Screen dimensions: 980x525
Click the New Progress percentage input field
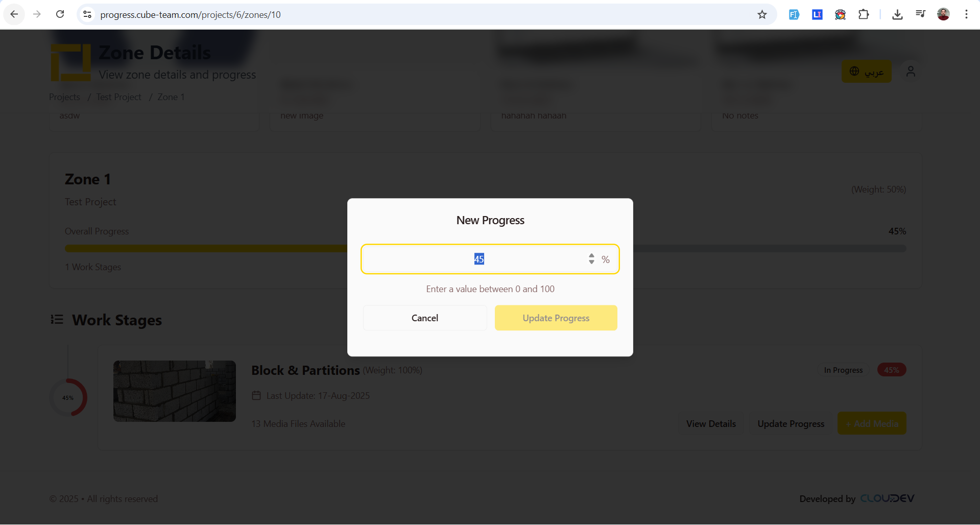pos(479,259)
